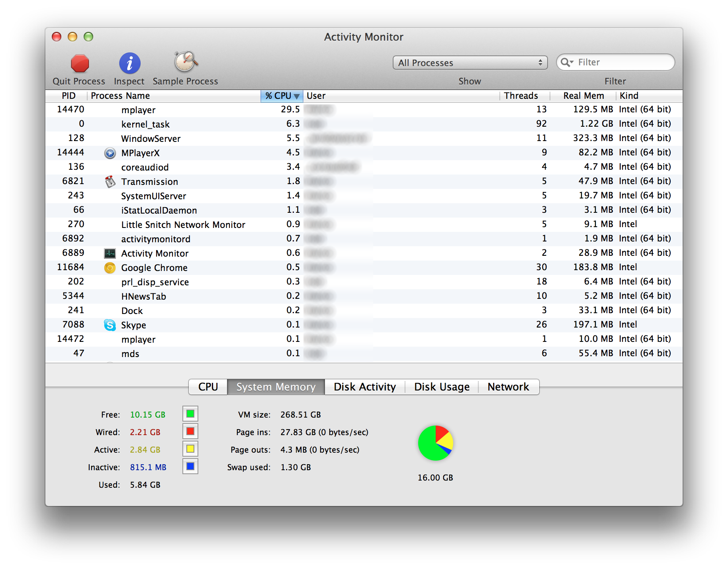The width and height of the screenshot is (728, 569).
Task: Click the 1.22 GB kernel_task memory cell
Action: [x=597, y=124]
